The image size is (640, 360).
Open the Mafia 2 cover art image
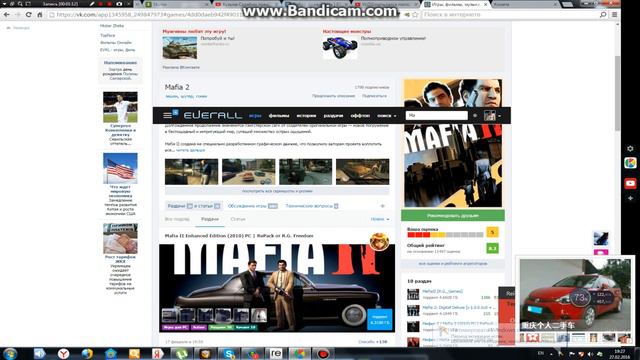[x=453, y=144]
